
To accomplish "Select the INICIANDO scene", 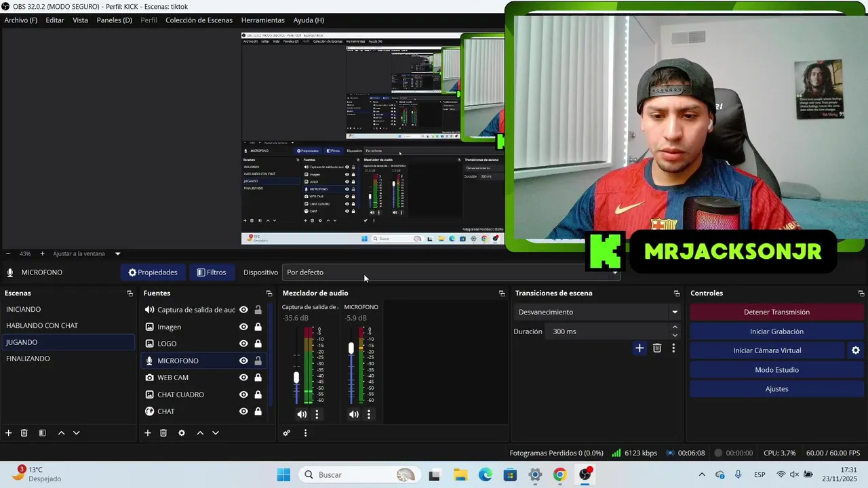I will pyautogui.click(x=68, y=309).
